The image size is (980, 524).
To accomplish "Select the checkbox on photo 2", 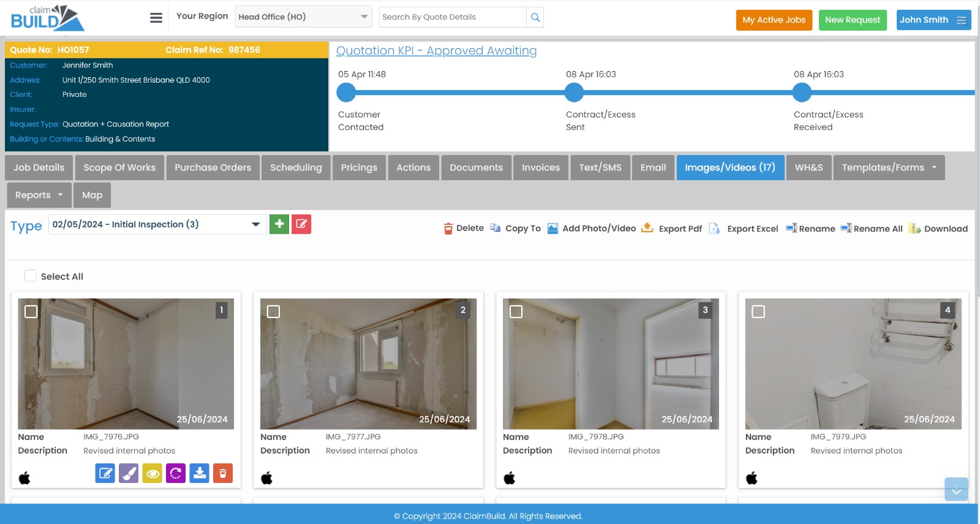I will pyautogui.click(x=274, y=312).
